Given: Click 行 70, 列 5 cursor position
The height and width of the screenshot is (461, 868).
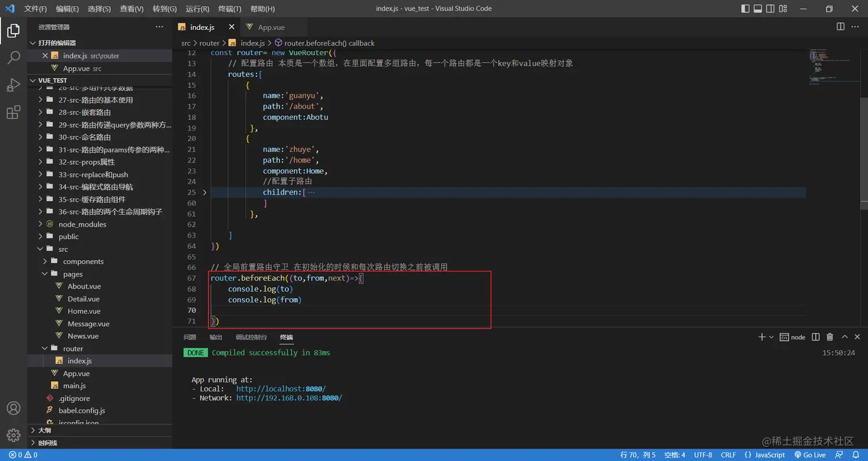Looking at the screenshot, I should 638,455.
